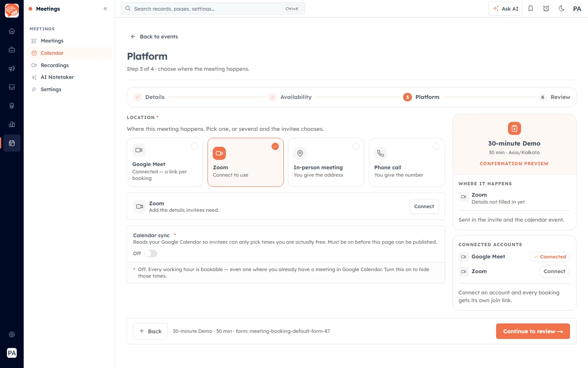Turn on the Calendar sync toggle
The height and width of the screenshot is (368, 588).
coord(151,254)
